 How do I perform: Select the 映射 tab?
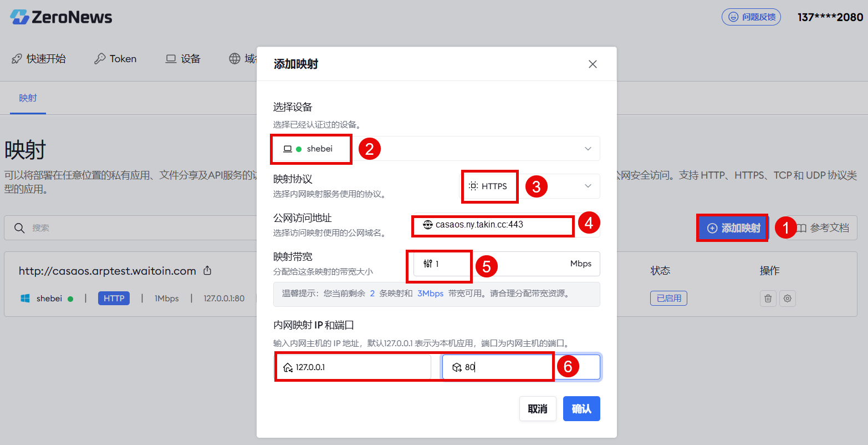tap(28, 98)
